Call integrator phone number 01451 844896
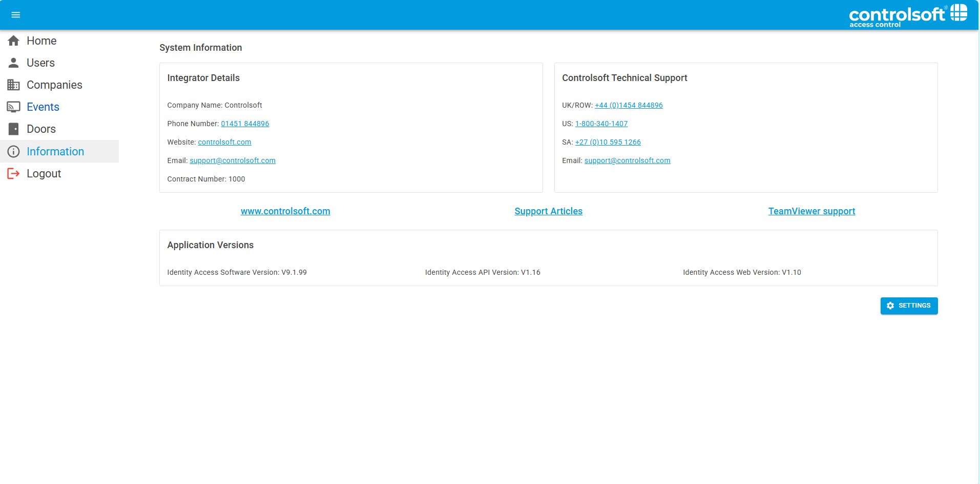The width and height of the screenshot is (980, 484). pos(245,124)
